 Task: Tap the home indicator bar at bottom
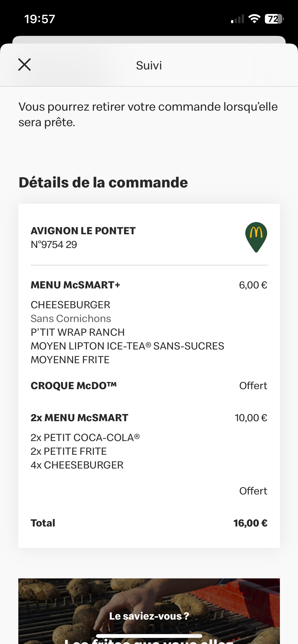click(x=149, y=636)
